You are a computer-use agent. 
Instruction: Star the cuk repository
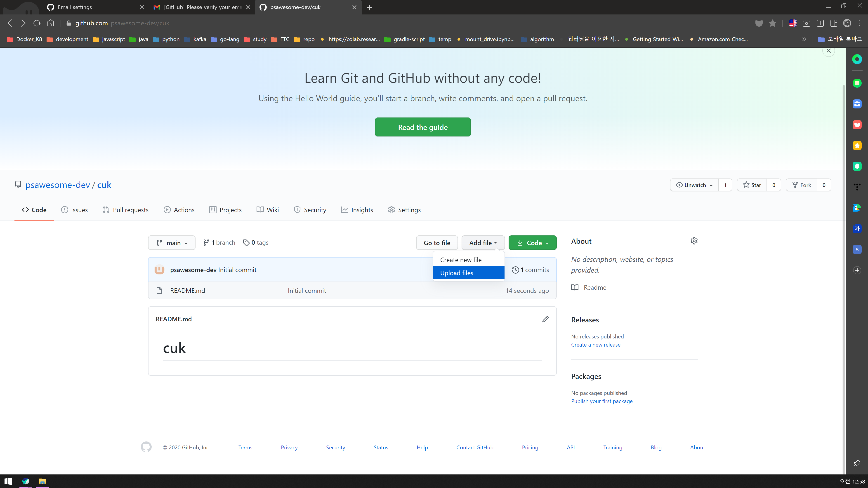coord(752,185)
